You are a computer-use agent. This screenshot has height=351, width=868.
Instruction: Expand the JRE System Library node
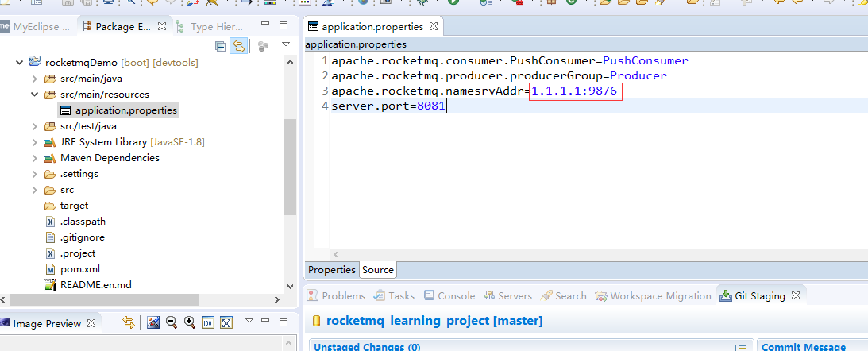(x=34, y=142)
